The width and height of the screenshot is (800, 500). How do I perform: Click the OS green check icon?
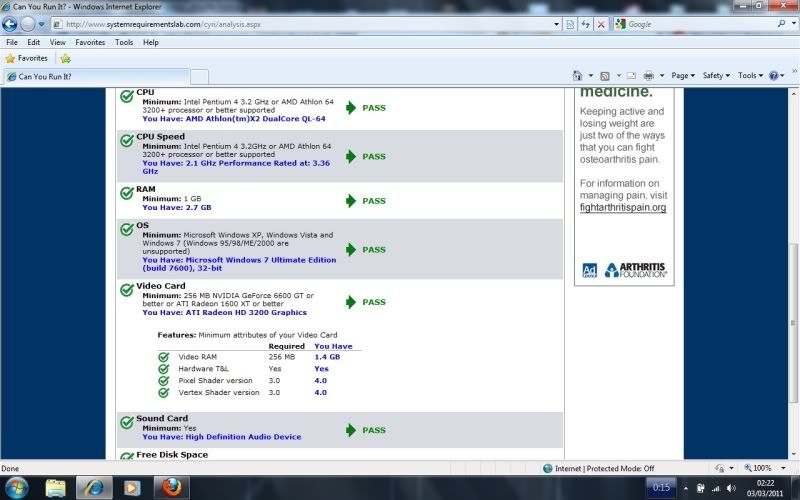coord(127,229)
